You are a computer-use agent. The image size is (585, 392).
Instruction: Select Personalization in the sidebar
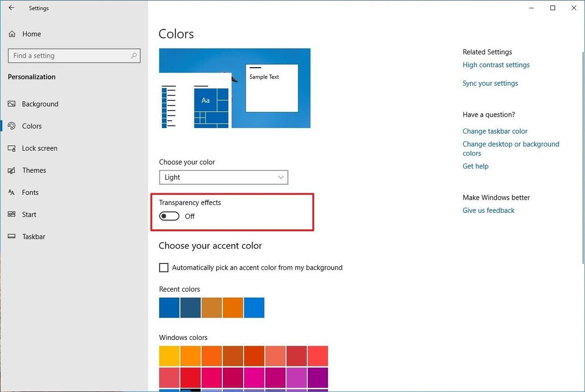tap(31, 76)
